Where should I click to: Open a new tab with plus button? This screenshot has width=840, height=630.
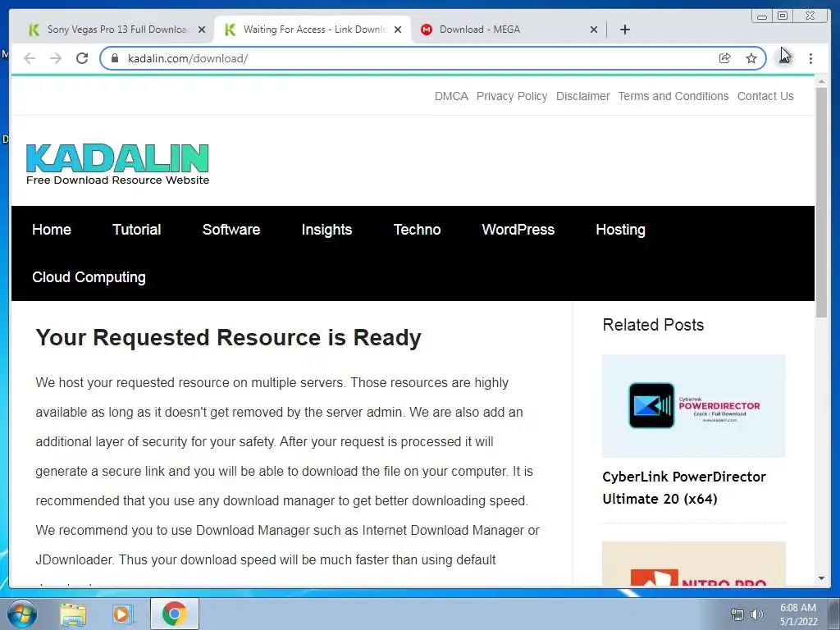point(624,30)
